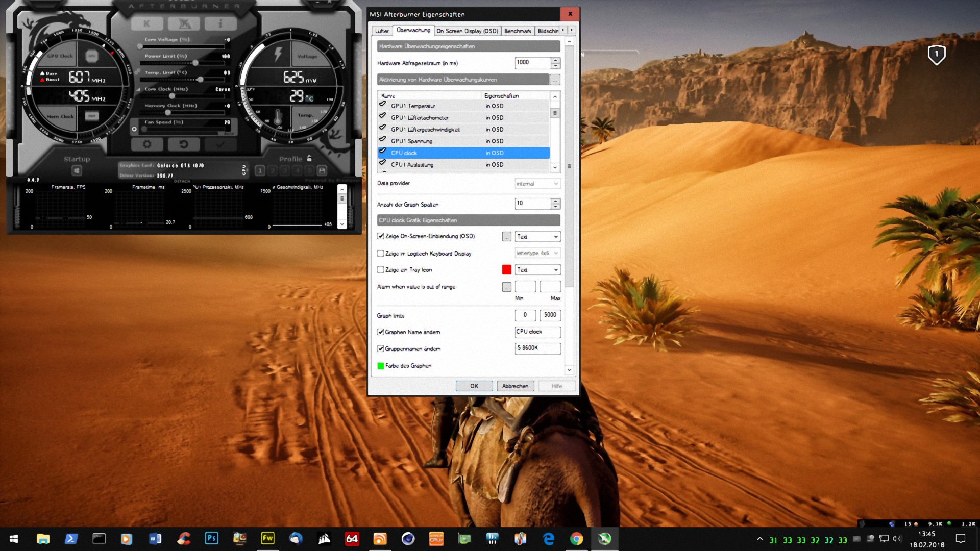Click the info 'i' button in Afterburner
980x551 pixels.
click(220, 23)
